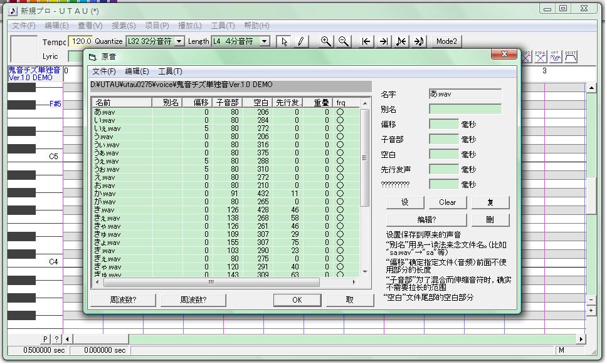Sort list by 子音部 column header
Viewport: 607px width, 364px height.
(x=227, y=103)
